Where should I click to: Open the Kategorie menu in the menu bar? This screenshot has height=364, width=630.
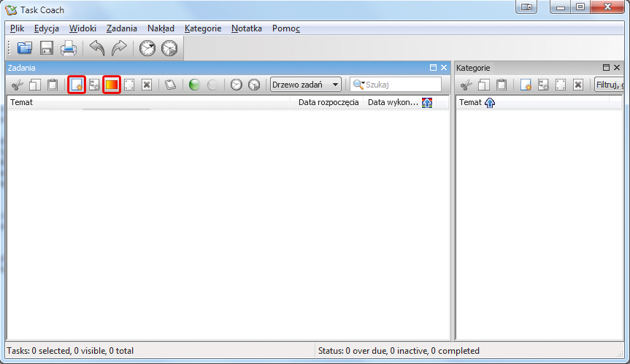pos(203,28)
